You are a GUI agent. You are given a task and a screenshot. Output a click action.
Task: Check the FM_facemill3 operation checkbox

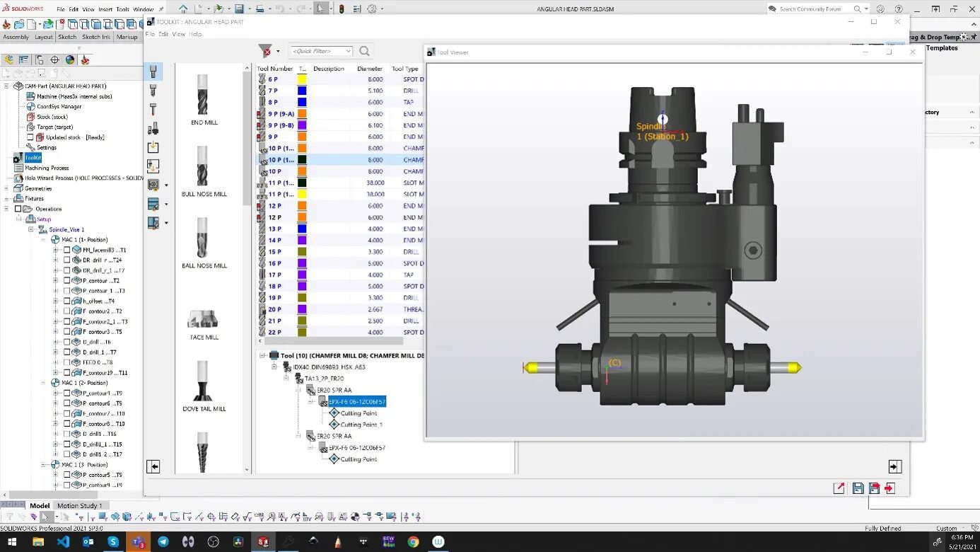(x=67, y=250)
